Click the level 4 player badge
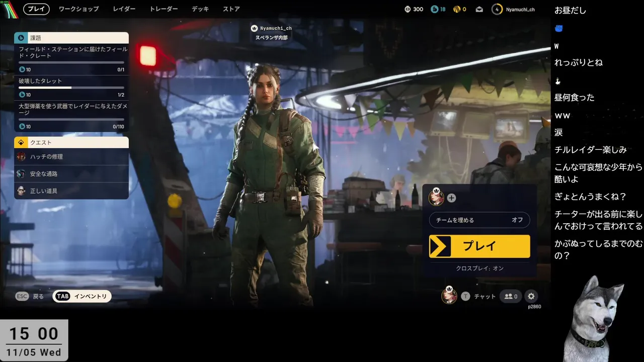 pyautogui.click(x=497, y=9)
